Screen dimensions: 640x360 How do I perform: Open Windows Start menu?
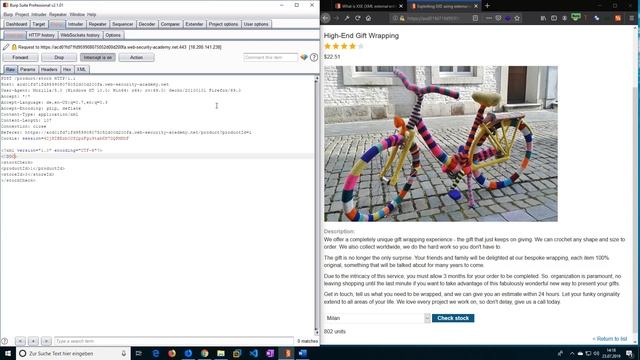click(x=8, y=353)
